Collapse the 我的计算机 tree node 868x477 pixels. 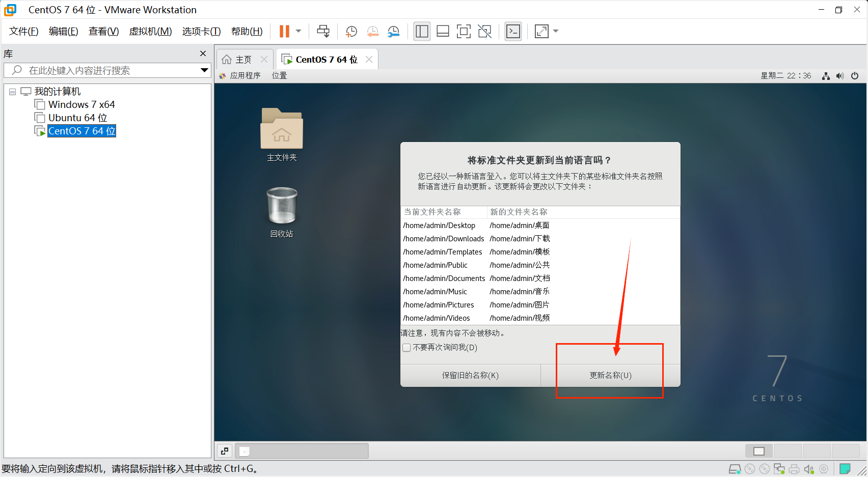[12, 92]
